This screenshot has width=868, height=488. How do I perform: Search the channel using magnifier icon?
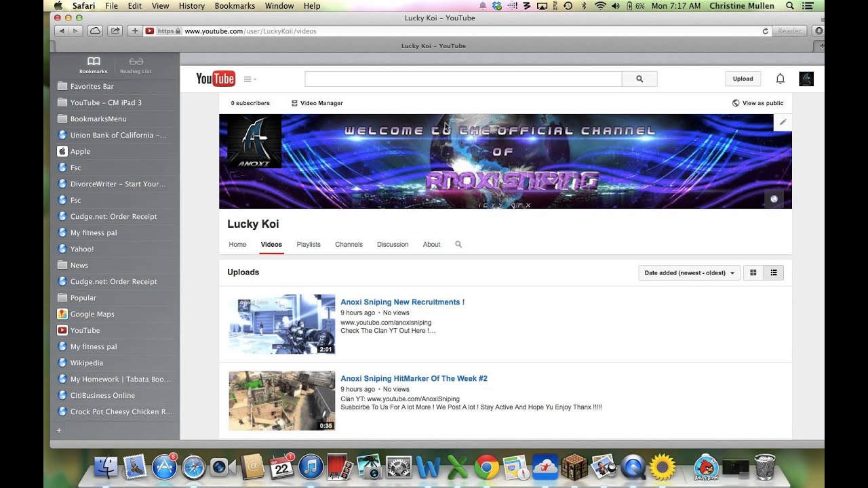click(x=458, y=244)
